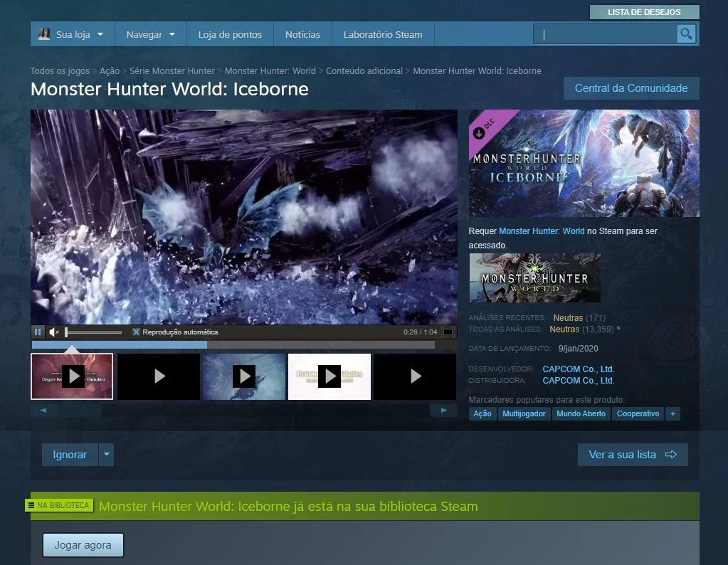
Task: Select the Cooperativo tag
Action: (x=638, y=413)
